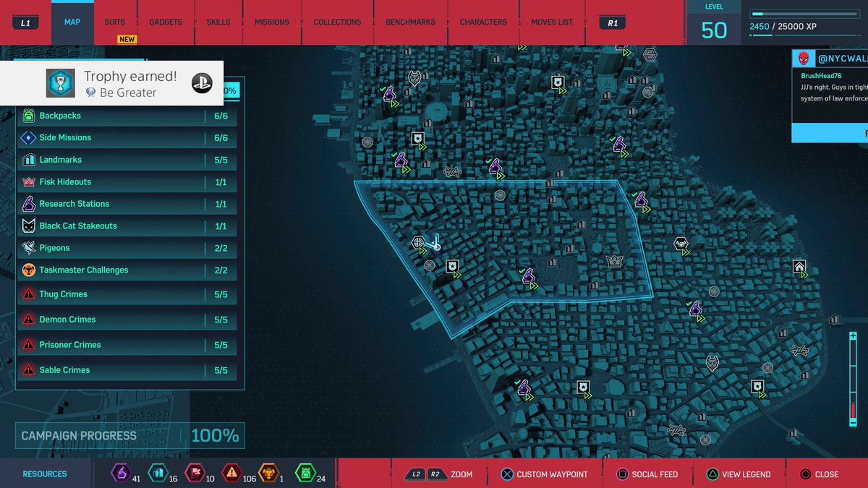The image size is (868, 488).
Task: Click the Landmarks building icon in the list
Action: point(29,160)
